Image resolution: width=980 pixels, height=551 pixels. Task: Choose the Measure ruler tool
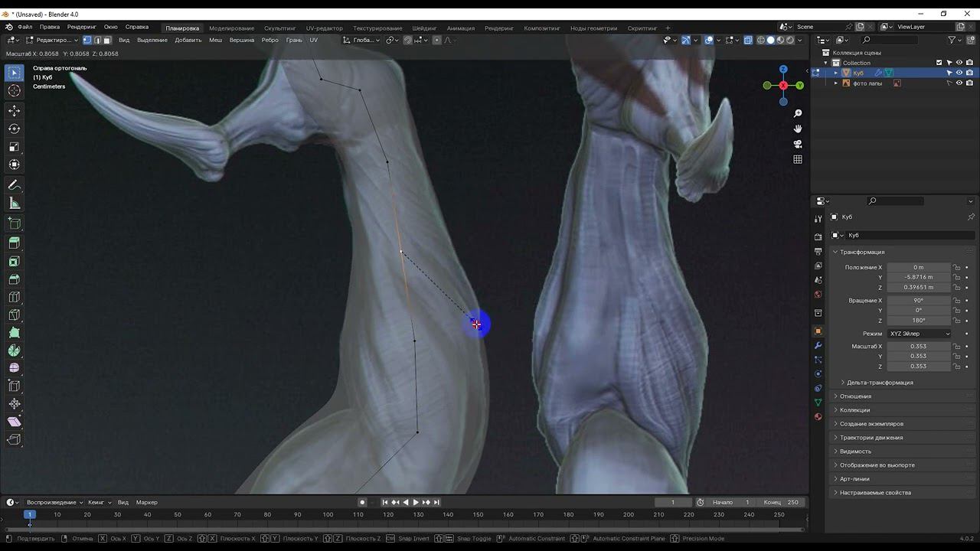(x=14, y=204)
